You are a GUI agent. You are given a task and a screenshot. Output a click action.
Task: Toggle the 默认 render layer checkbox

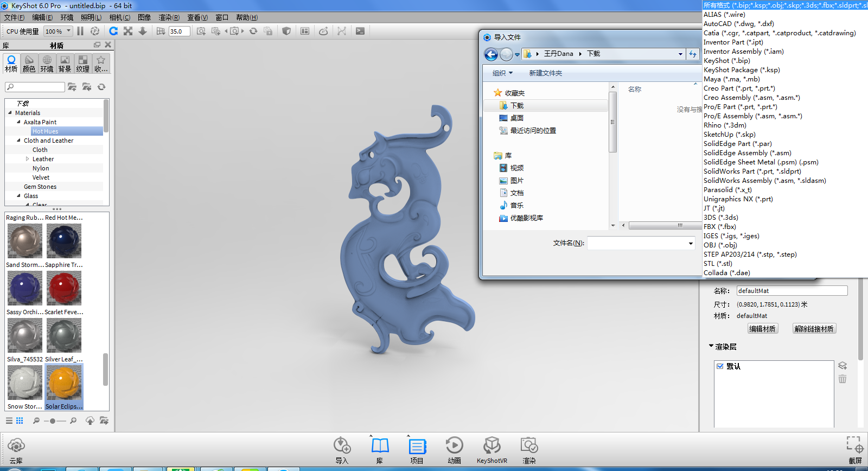pyautogui.click(x=720, y=366)
